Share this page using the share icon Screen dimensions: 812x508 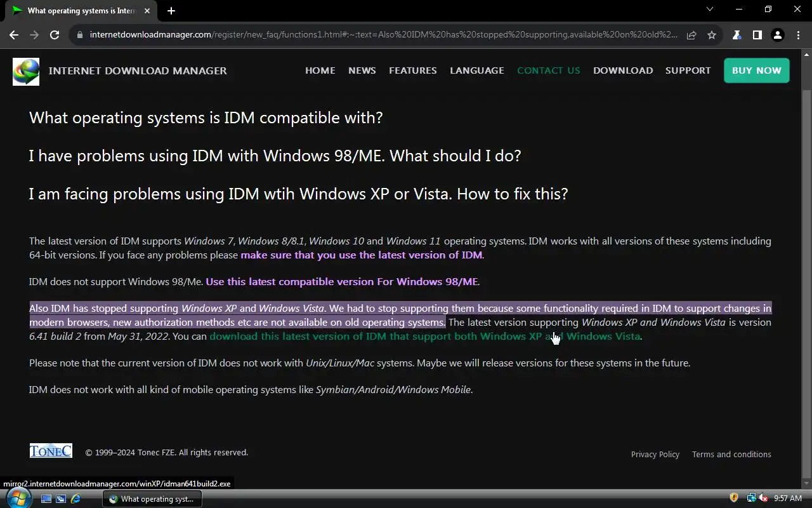[x=691, y=35]
